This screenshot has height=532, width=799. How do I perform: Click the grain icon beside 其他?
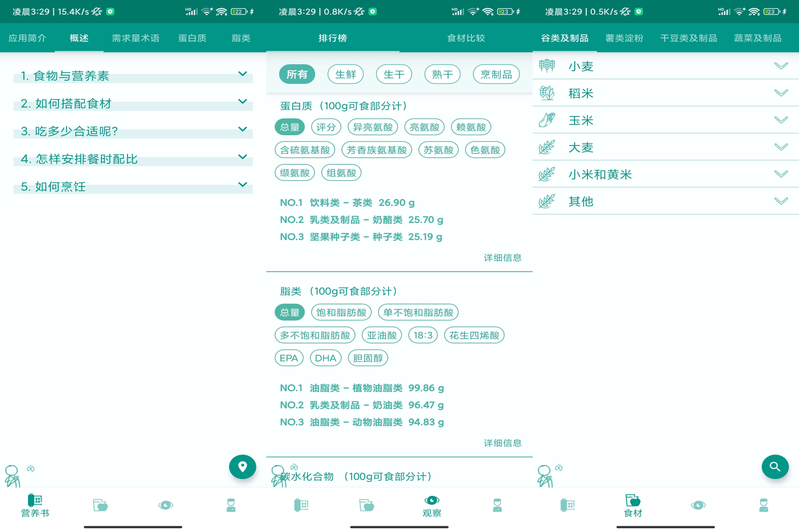coord(547,201)
